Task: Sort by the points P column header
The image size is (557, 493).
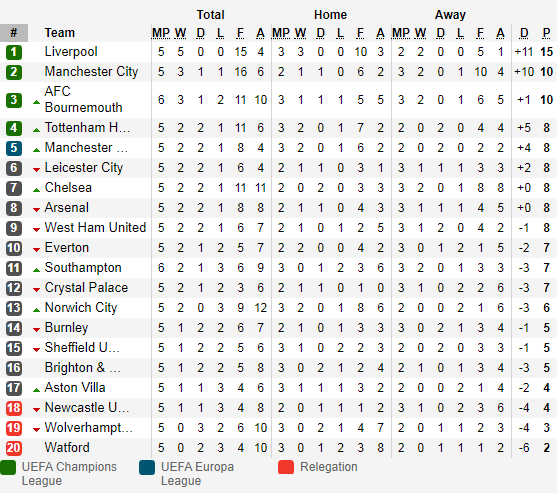Action: (x=546, y=33)
